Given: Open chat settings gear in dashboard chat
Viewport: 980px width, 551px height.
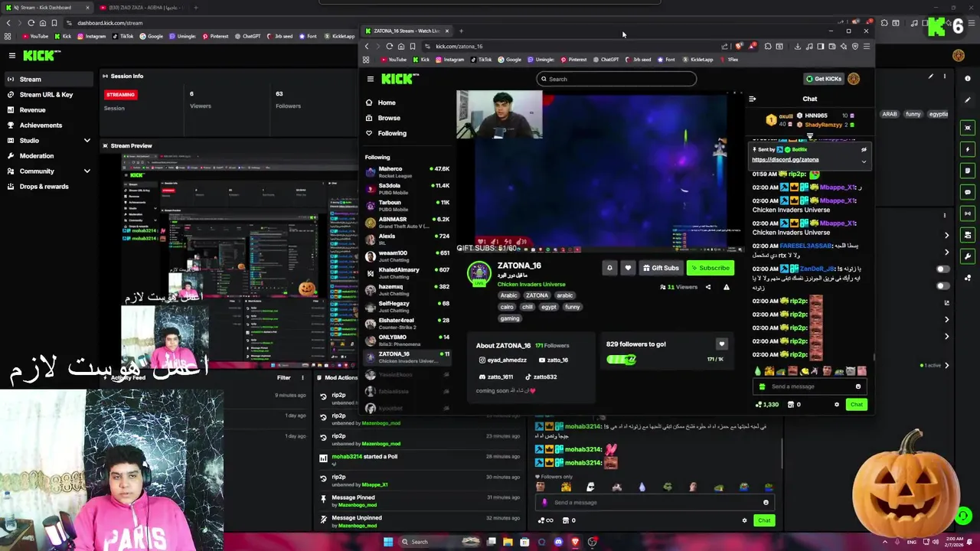Looking at the screenshot, I should 744,520.
